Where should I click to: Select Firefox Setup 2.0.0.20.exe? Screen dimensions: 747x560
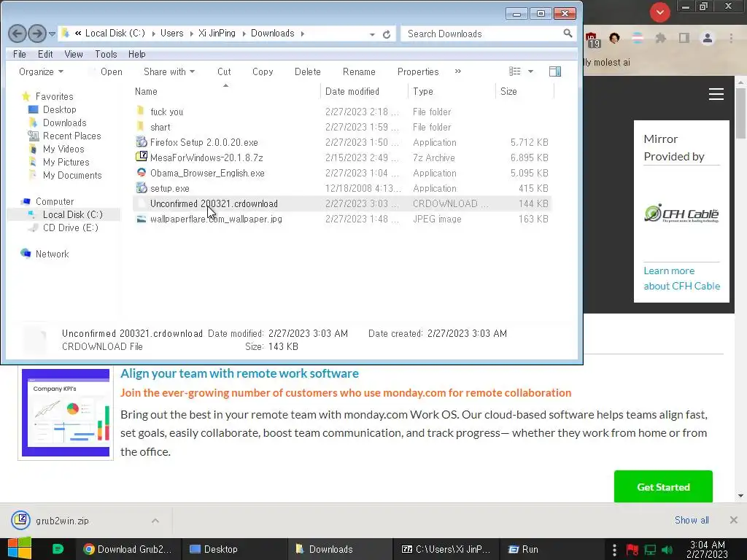342,142
